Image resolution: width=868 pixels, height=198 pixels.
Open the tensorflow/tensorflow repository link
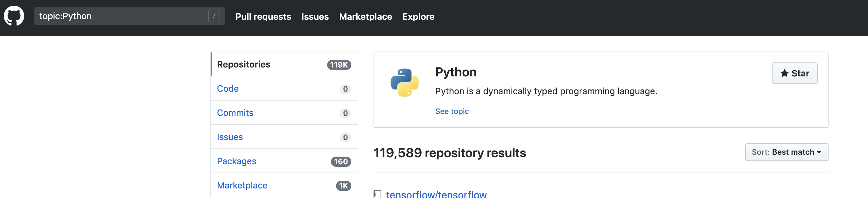(x=436, y=194)
